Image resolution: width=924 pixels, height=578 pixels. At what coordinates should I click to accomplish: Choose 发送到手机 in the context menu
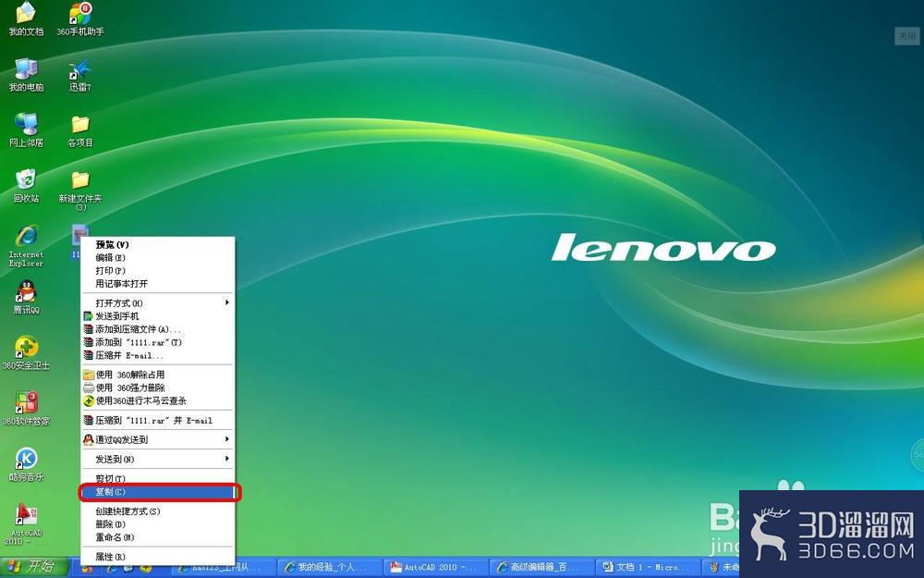(158, 315)
